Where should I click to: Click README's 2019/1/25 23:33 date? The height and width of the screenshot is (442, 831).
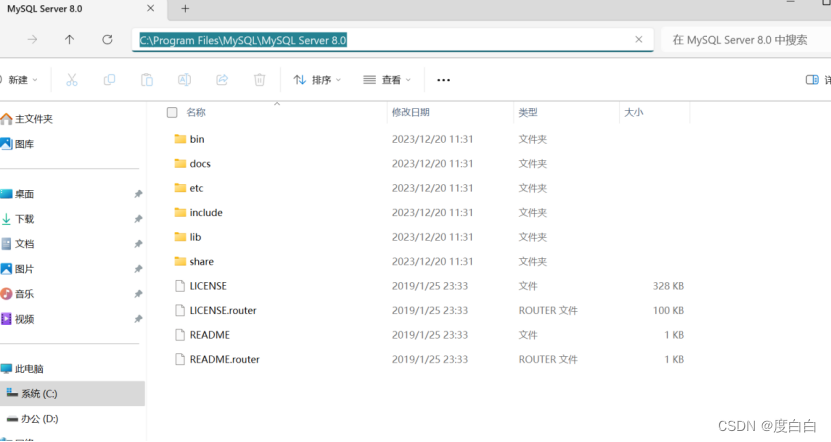point(430,335)
